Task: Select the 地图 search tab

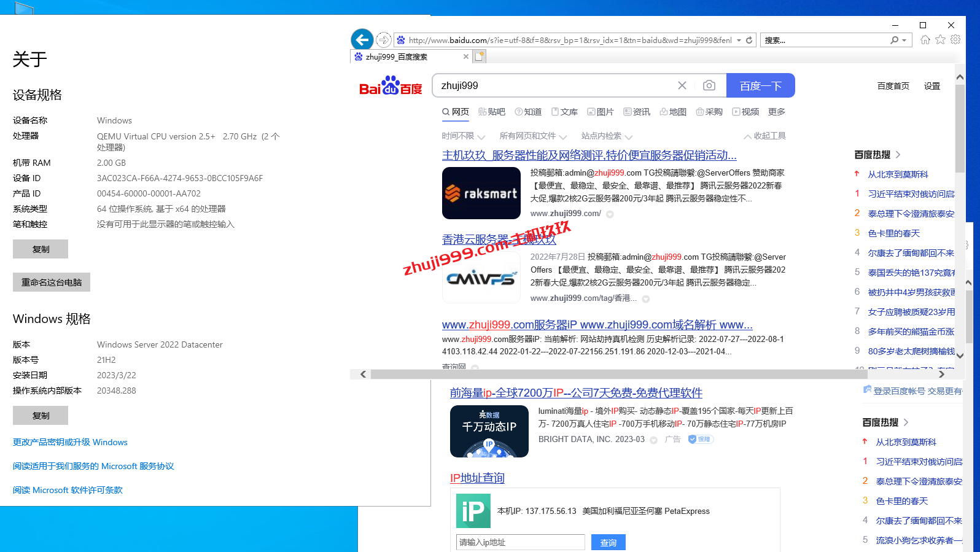Action: click(673, 112)
